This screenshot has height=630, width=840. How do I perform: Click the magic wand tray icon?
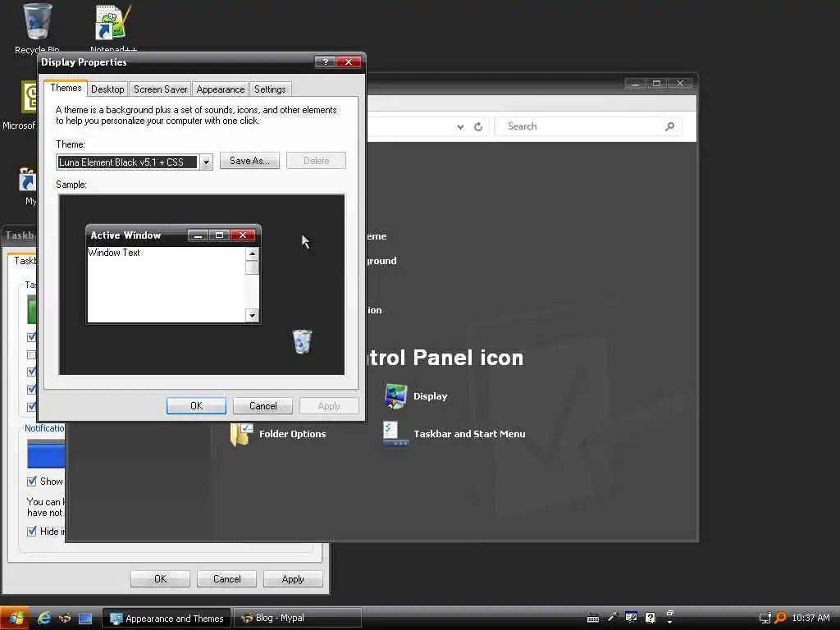[612, 617]
